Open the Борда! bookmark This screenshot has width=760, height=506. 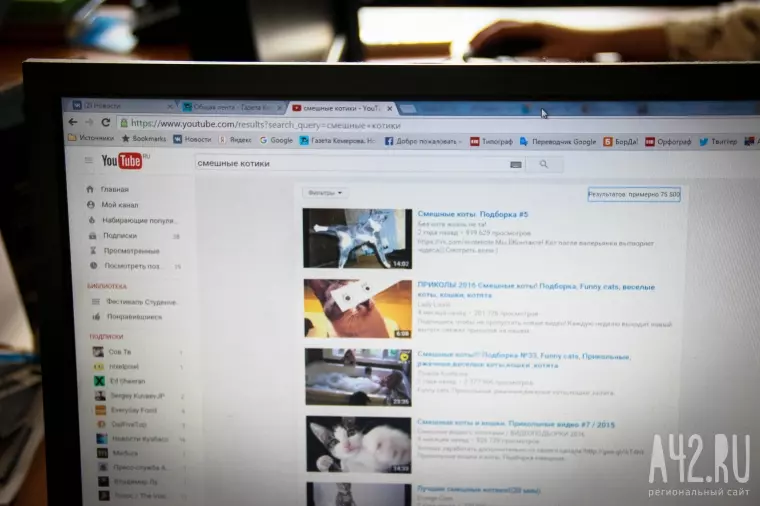(x=620, y=142)
